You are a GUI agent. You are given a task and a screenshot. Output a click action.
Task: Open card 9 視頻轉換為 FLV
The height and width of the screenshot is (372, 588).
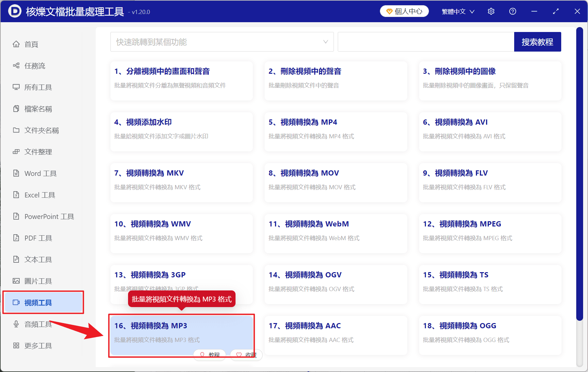coord(490,182)
